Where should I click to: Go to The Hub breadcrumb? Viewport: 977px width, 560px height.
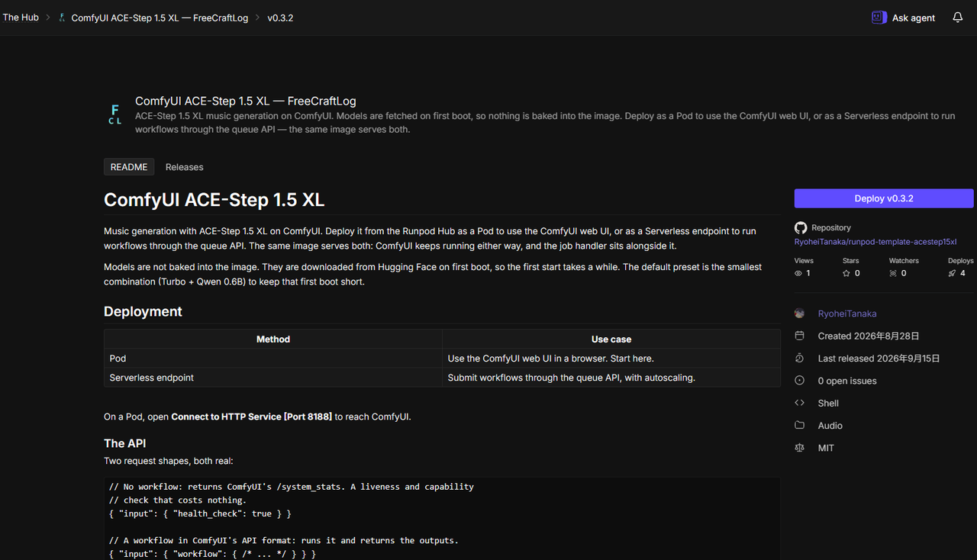click(x=21, y=18)
